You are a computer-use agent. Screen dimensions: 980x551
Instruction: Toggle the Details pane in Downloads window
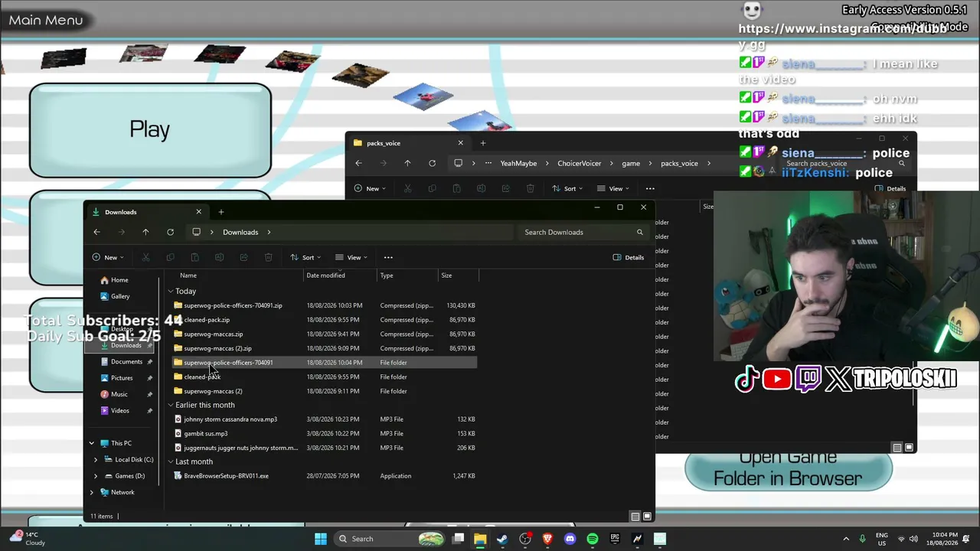point(628,257)
